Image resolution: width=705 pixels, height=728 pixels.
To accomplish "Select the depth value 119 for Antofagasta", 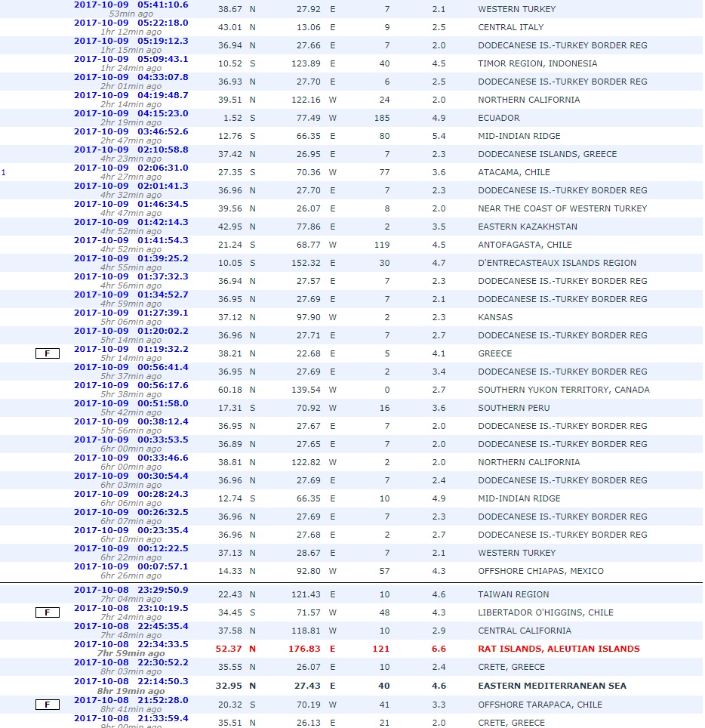I will (x=382, y=245).
